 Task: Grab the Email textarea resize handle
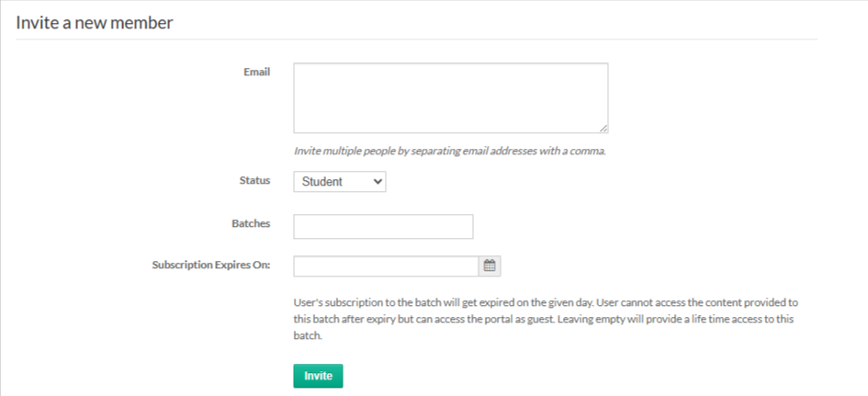pos(603,129)
